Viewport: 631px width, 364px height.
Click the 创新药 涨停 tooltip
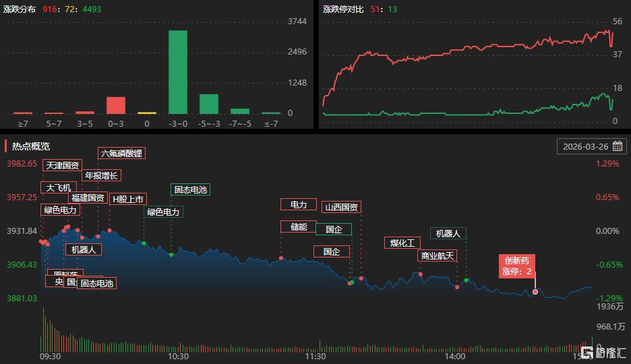point(518,266)
